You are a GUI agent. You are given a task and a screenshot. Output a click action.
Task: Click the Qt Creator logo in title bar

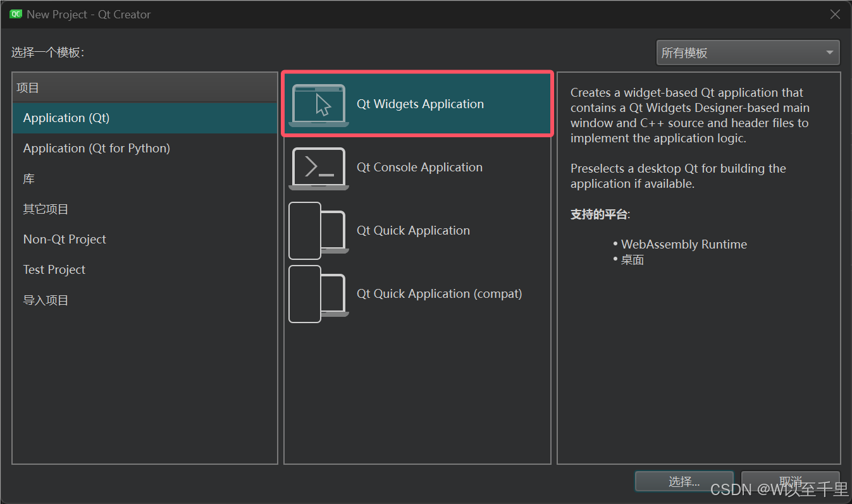[16, 14]
